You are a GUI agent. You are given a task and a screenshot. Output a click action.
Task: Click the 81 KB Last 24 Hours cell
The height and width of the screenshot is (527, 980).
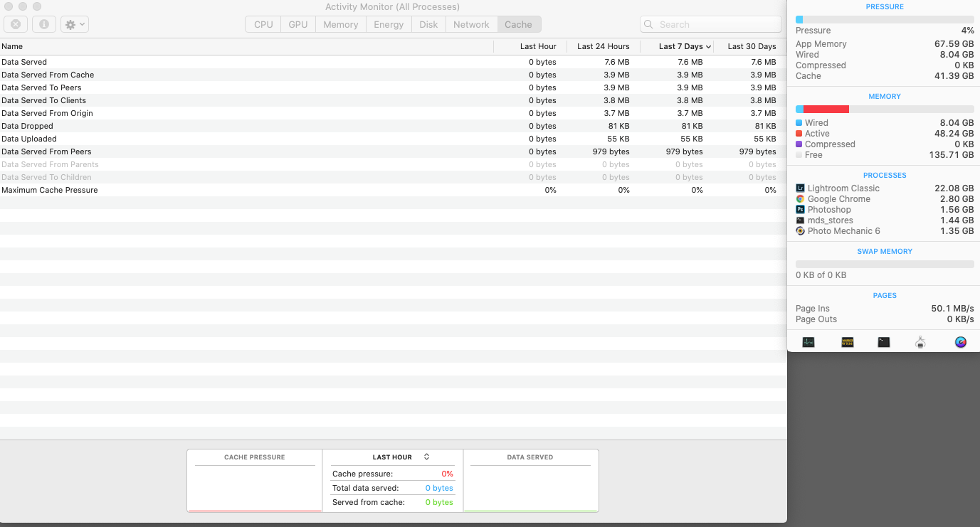click(618, 126)
